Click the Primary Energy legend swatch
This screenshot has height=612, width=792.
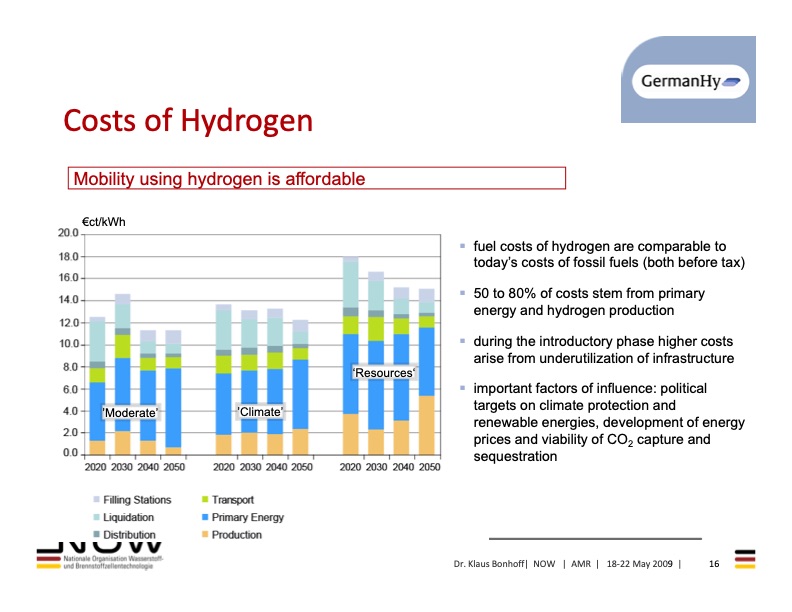click(x=205, y=517)
